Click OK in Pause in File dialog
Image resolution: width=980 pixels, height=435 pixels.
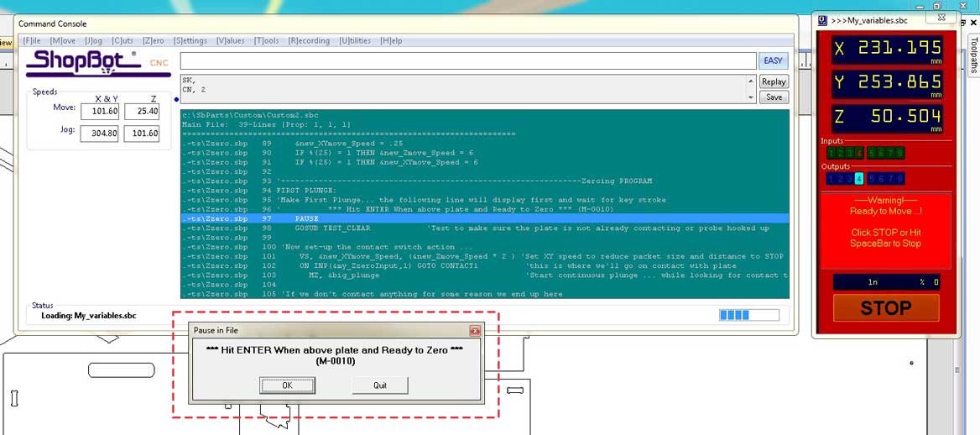pos(287,385)
